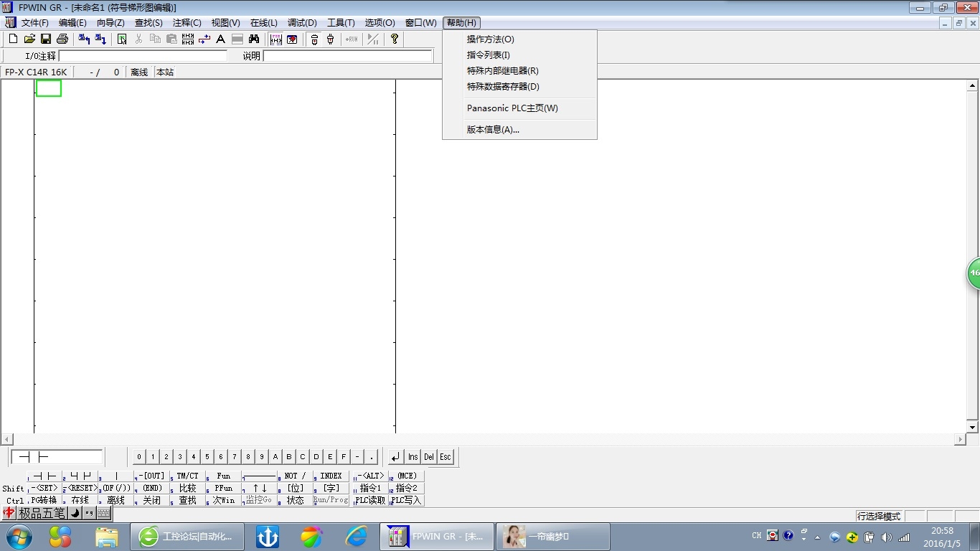Viewport: 980px width, 551px height.
Task: Click the network signal tray icon
Action: (x=904, y=537)
